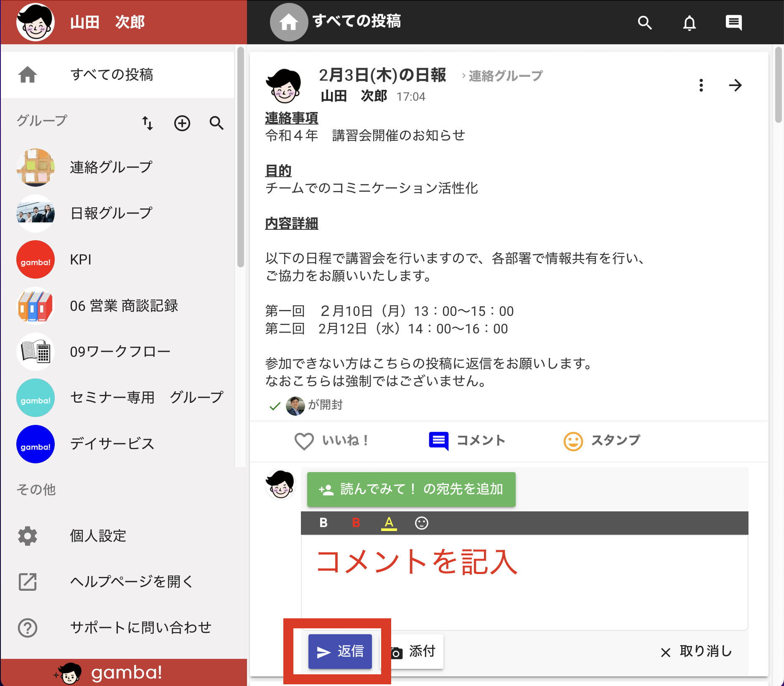Click the blue デイサービス gamba icon
This screenshot has width=784, height=686.
(x=36, y=444)
